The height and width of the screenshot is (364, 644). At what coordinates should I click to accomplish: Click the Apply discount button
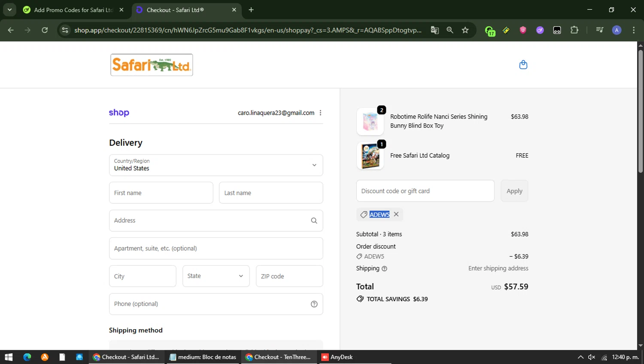pos(514,191)
